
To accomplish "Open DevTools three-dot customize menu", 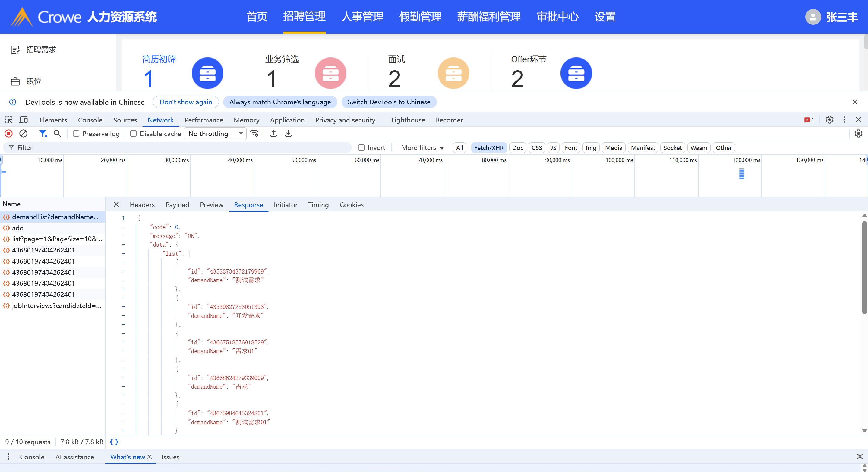I will [844, 120].
